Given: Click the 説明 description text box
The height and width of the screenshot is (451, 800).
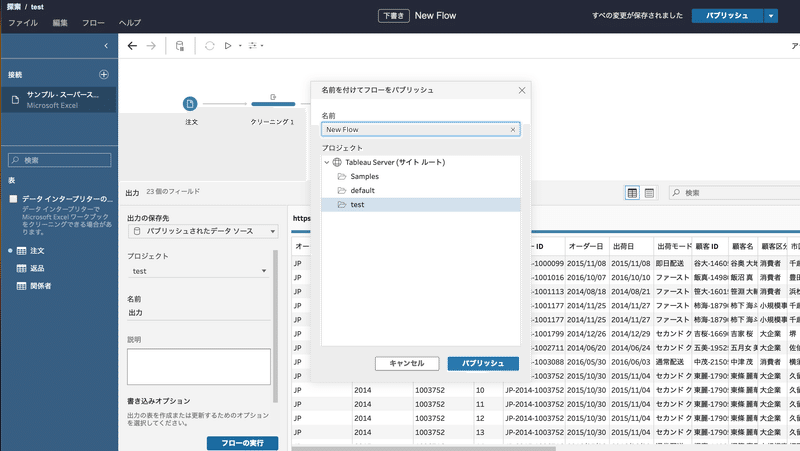Looking at the screenshot, I should (x=198, y=366).
